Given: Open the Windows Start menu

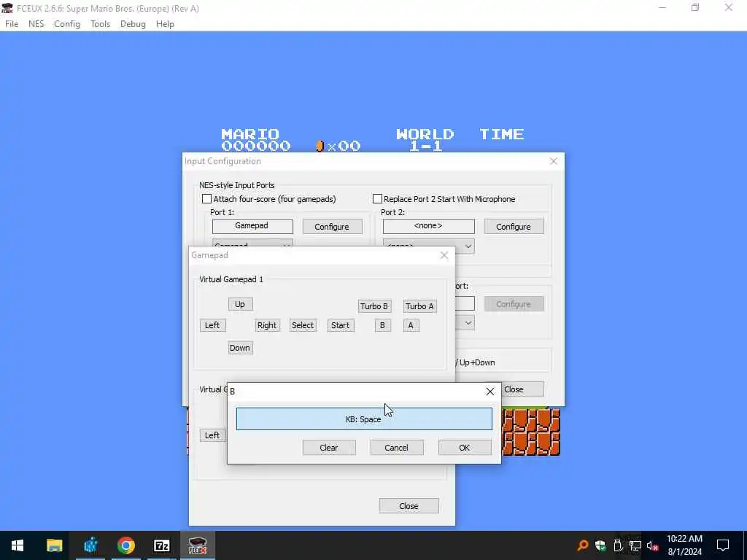Looking at the screenshot, I should click(x=18, y=545).
